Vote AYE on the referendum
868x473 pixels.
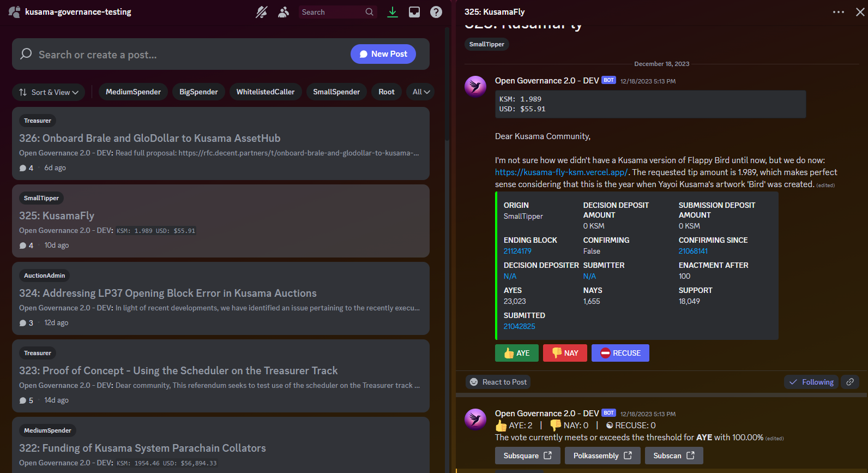tap(517, 353)
